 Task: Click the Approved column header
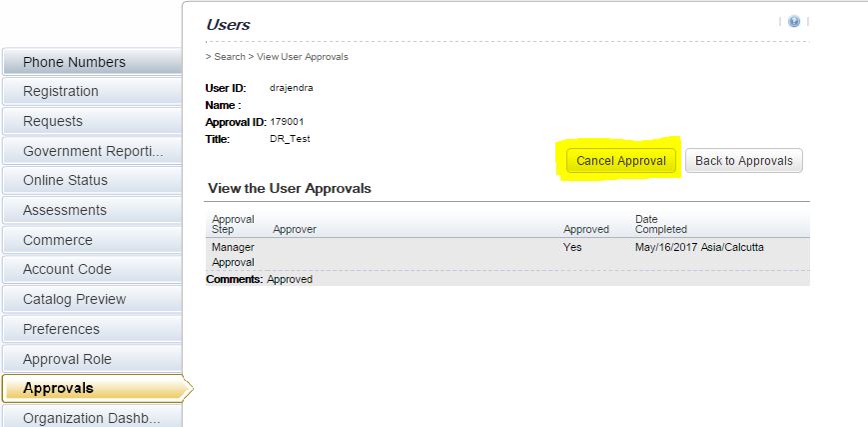586,229
